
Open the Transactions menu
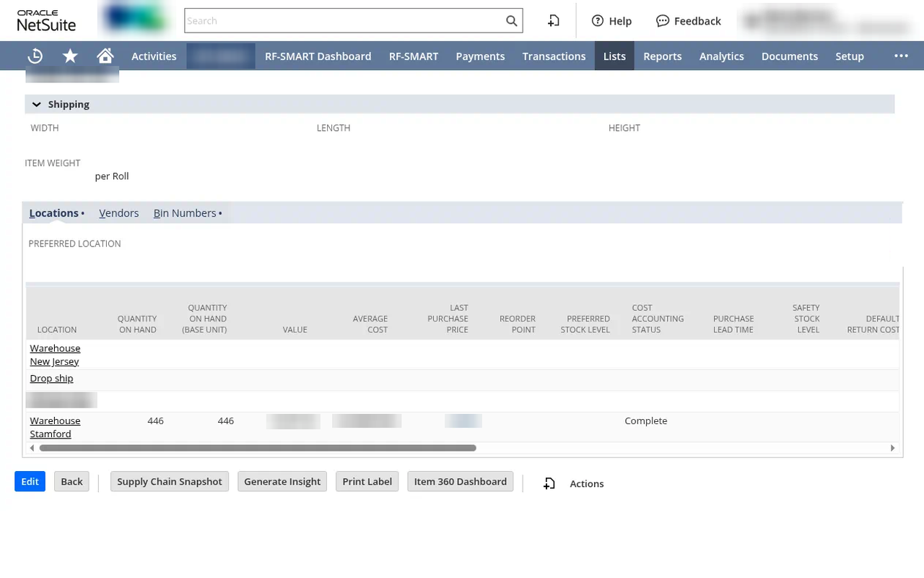pos(554,56)
